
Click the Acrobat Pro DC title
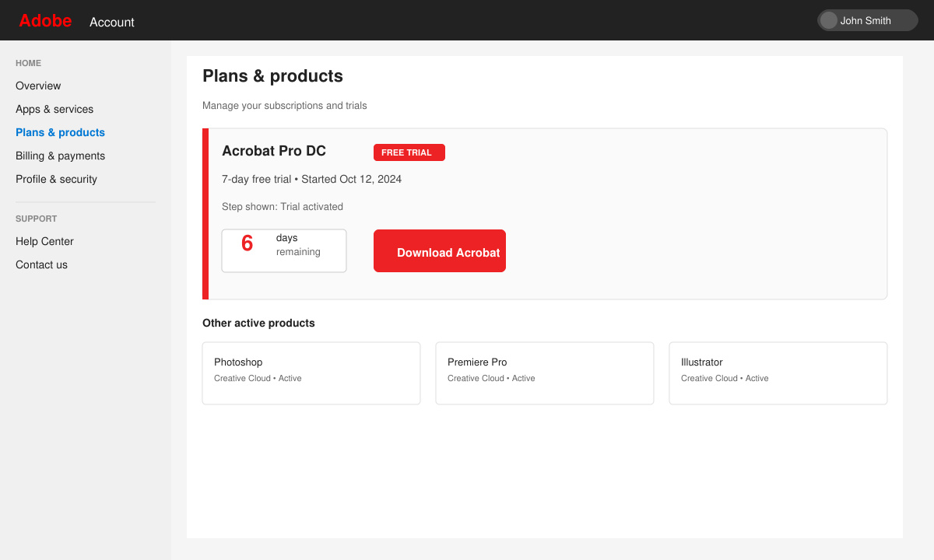(274, 151)
